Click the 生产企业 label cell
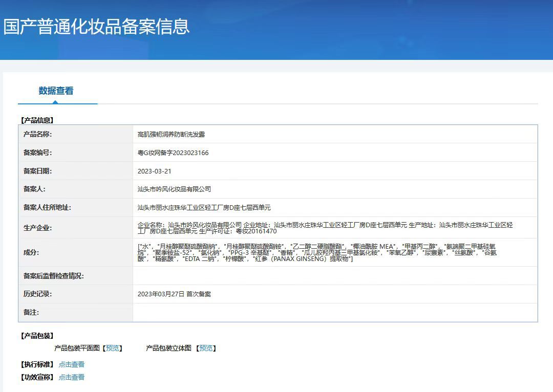Image resolution: width=553 pixels, height=392 pixels. [x=75, y=228]
